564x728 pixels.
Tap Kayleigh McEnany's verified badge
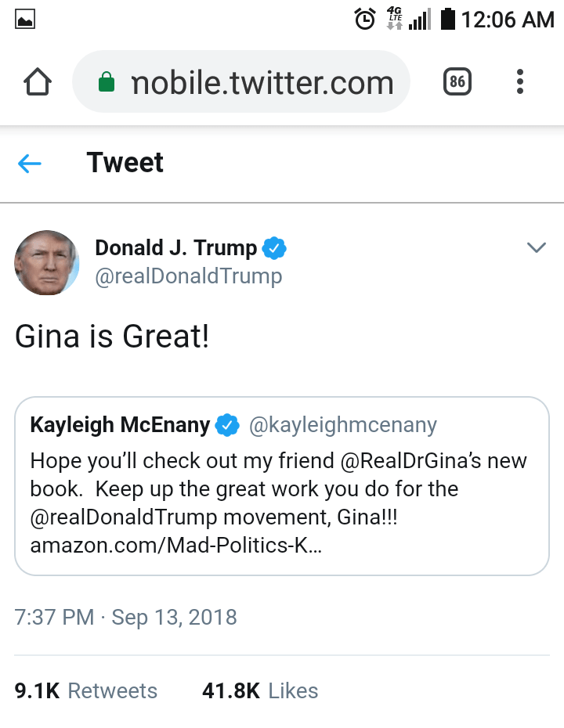(227, 425)
